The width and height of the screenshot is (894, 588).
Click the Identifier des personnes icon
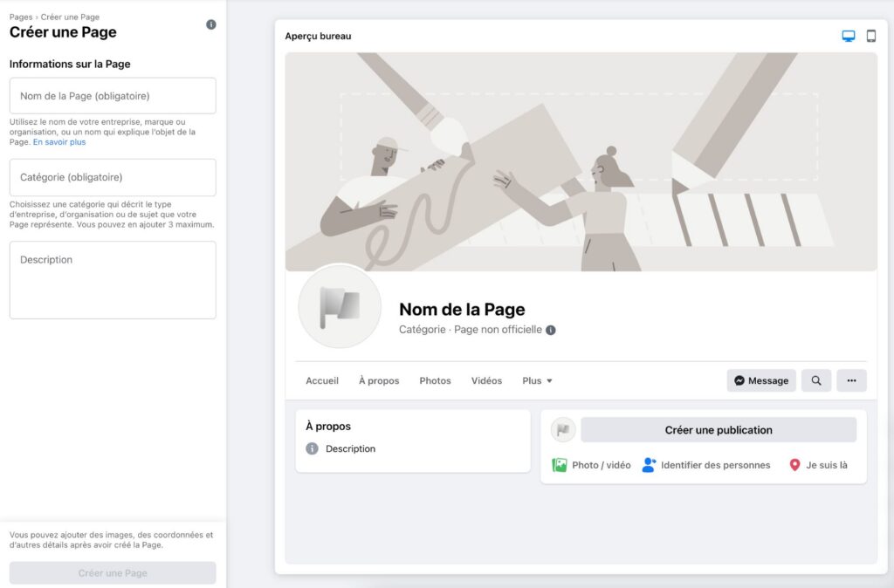[x=648, y=465]
